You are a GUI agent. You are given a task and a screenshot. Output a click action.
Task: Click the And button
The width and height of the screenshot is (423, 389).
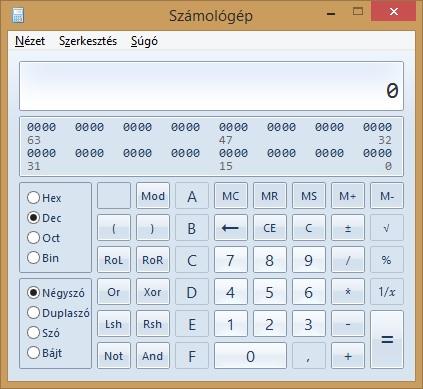pyautogui.click(x=153, y=356)
